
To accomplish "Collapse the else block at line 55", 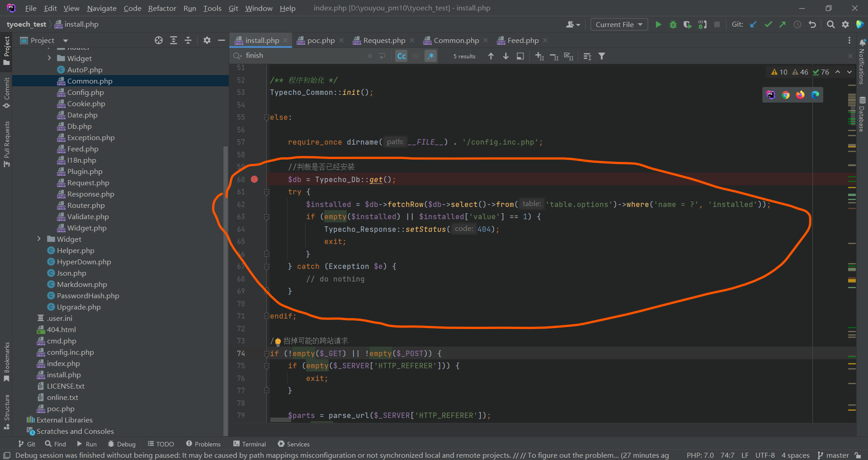I will point(266,117).
